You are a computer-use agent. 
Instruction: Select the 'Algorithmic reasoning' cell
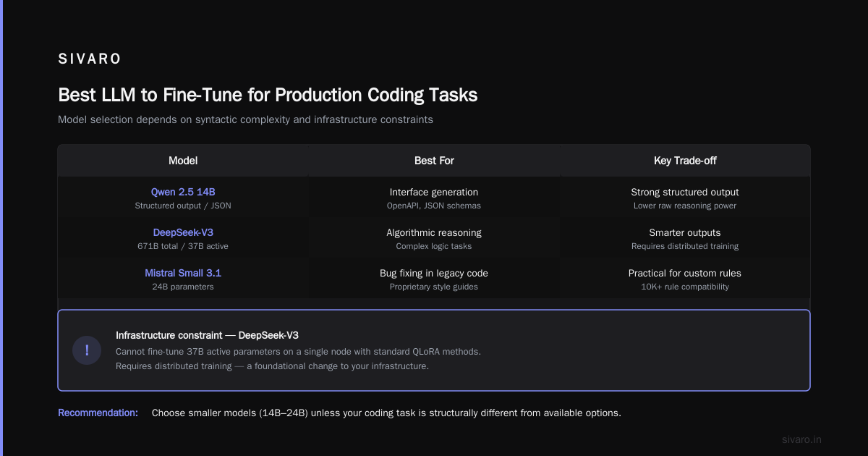(x=434, y=232)
